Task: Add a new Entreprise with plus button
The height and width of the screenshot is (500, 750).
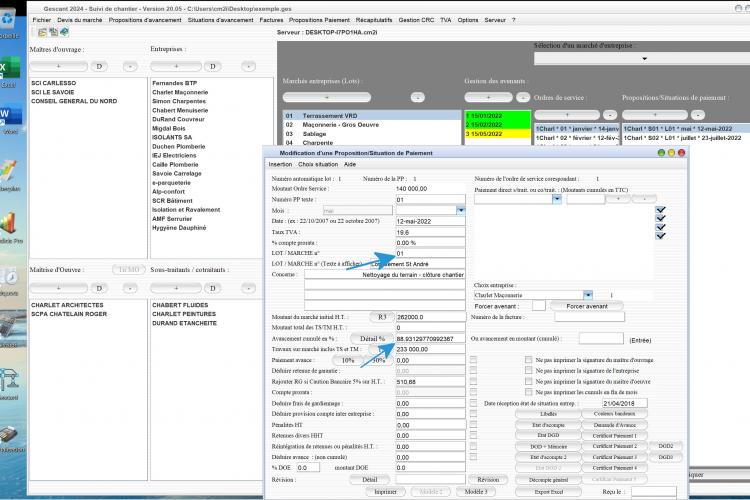Action: coord(176,66)
